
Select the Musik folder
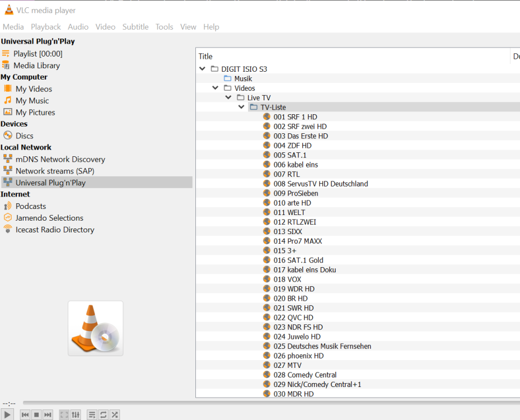(x=243, y=78)
